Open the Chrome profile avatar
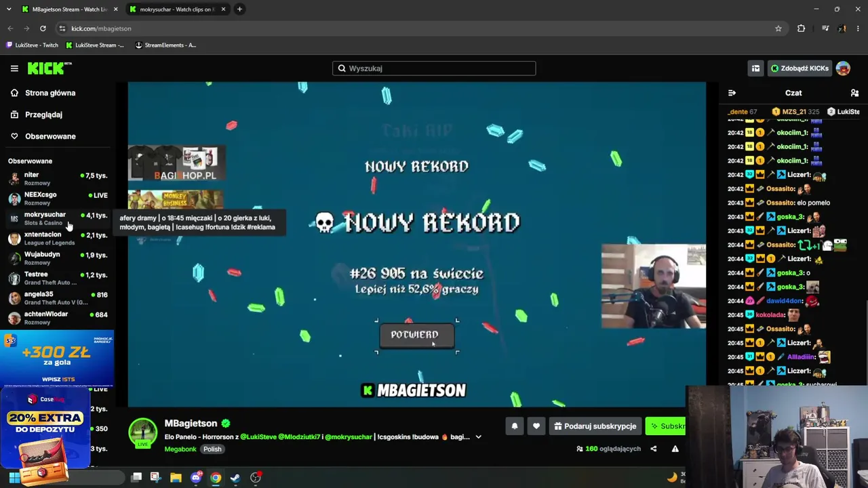868x488 pixels. point(842,28)
